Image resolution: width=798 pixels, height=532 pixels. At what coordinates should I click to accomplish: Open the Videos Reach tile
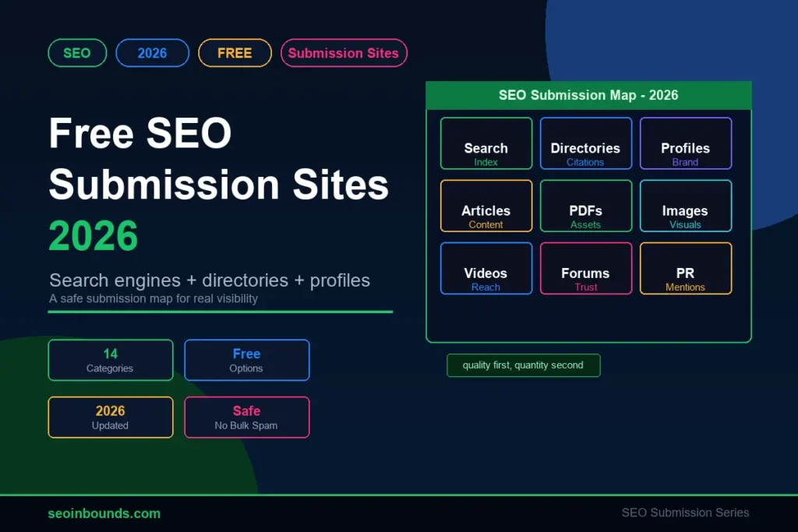(486, 269)
